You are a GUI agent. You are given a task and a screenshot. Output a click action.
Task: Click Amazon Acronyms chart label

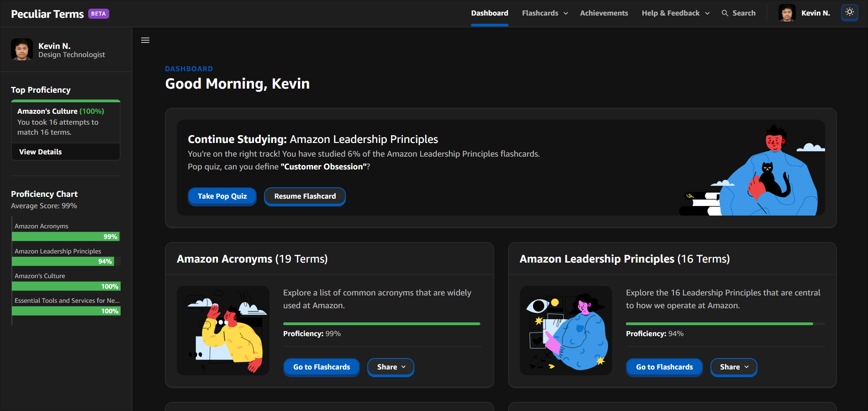42,226
